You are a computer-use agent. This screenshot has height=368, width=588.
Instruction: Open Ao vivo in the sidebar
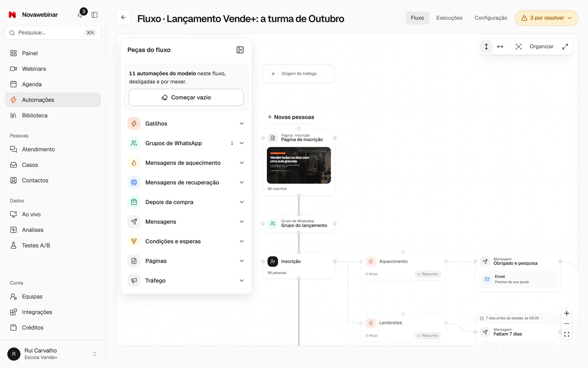click(53, 214)
